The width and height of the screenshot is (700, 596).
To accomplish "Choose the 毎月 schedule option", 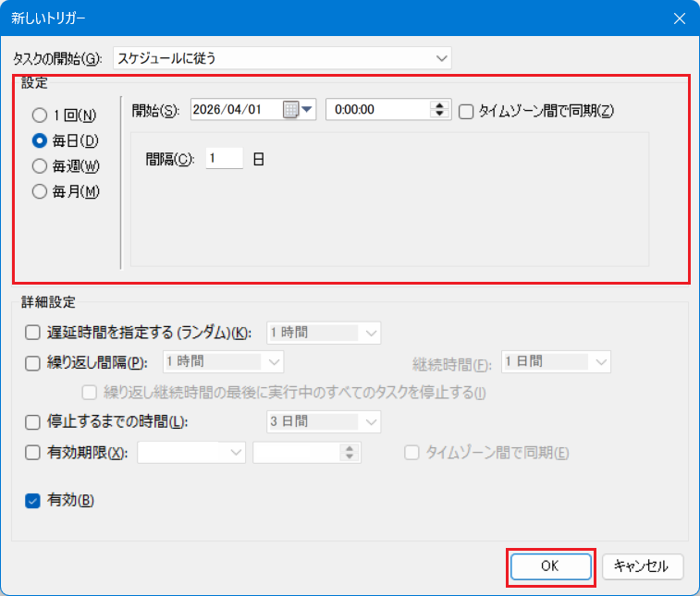I will (39, 192).
